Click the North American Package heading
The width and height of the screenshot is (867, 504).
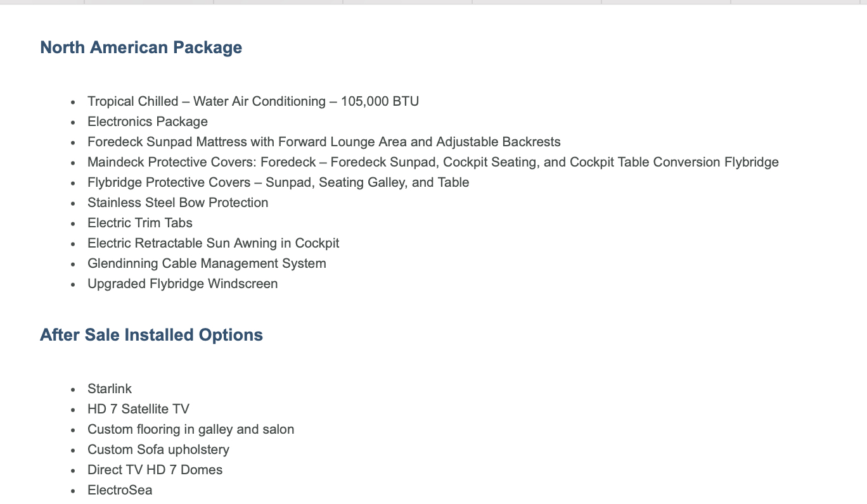pos(141,47)
